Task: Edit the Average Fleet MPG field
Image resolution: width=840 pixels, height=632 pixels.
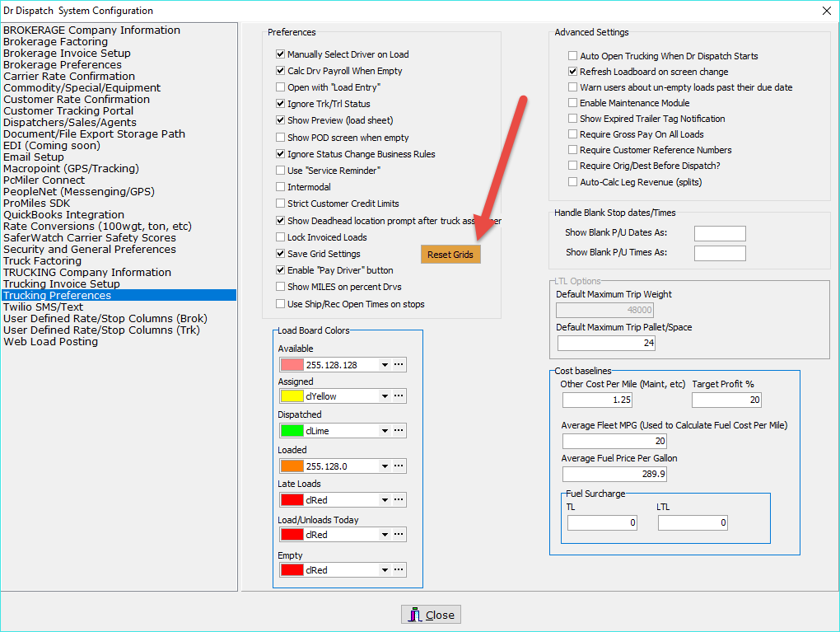Action: coord(614,441)
